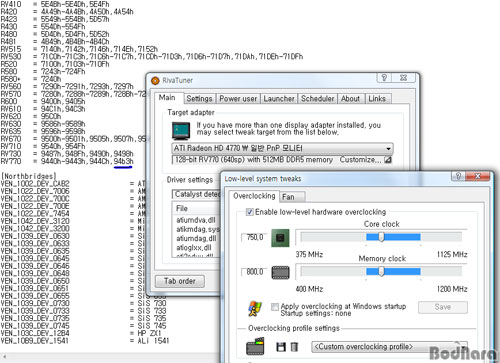This screenshot has width=500, height=363.
Task: Click the SiS 730 value text
Action: coord(152,303)
